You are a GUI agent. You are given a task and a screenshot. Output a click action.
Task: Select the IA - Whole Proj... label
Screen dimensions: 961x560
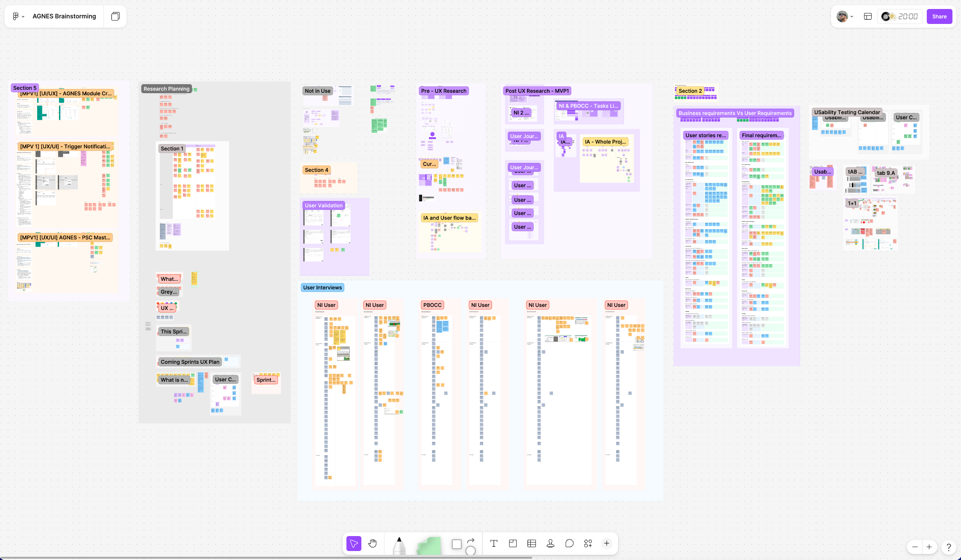pyautogui.click(x=605, y=142)
